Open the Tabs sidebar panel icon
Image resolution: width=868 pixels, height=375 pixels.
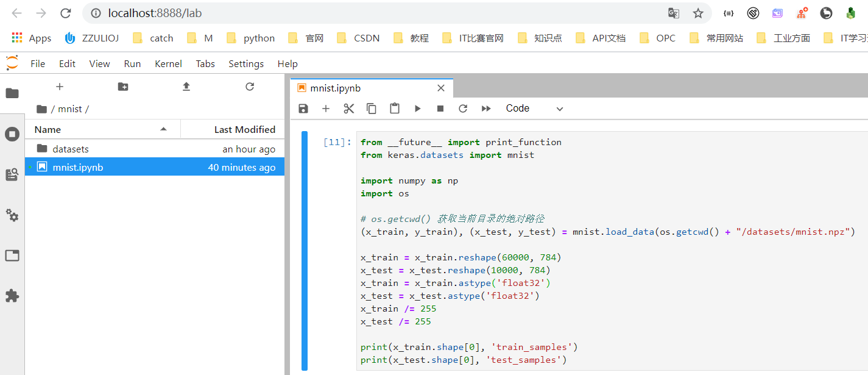pyautogui.click(x=12, y=255)
